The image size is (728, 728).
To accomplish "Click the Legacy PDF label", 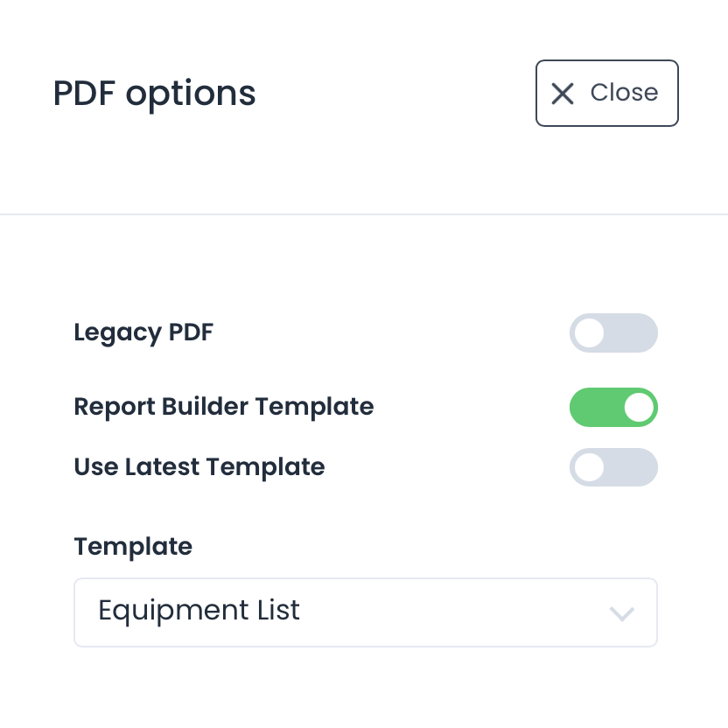I will [143, 332].
